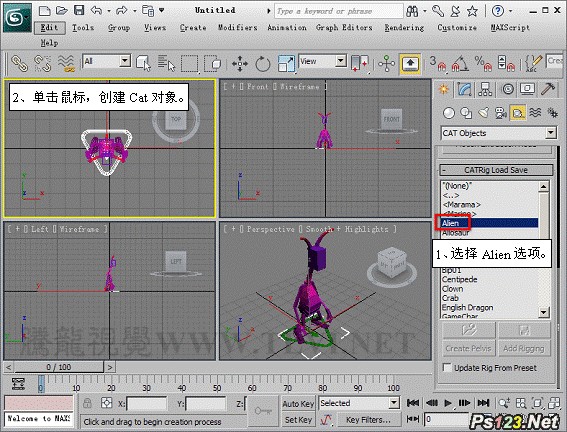This screenshot has height=432, width=567.
Task: Activate the Select and Rotate tool
Action: [x=263, y=64]
